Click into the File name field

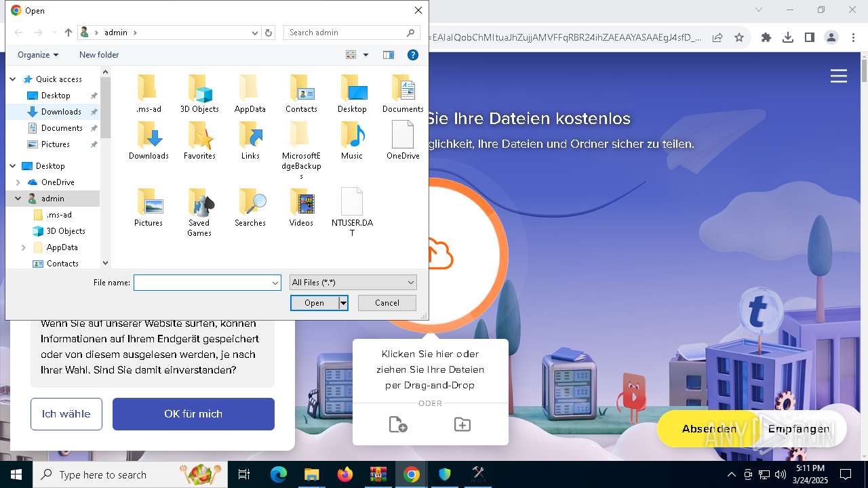click(x=202, y=283)
